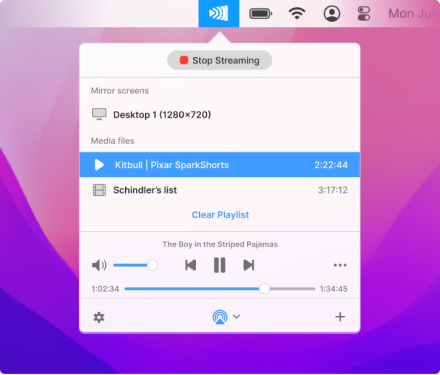
Task: Click film strip icon for Schindler's list
Action: [x=99, y=190]
